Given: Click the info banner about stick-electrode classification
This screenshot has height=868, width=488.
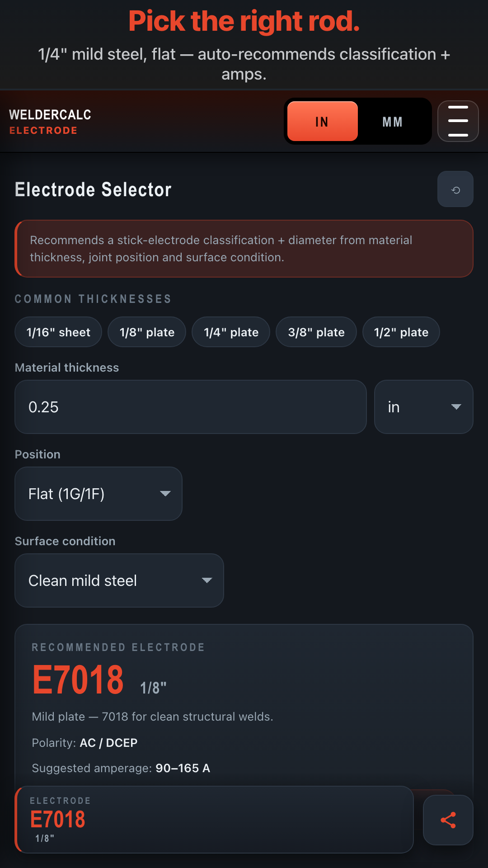Looking at the screenshot, I should coord(244,249).
